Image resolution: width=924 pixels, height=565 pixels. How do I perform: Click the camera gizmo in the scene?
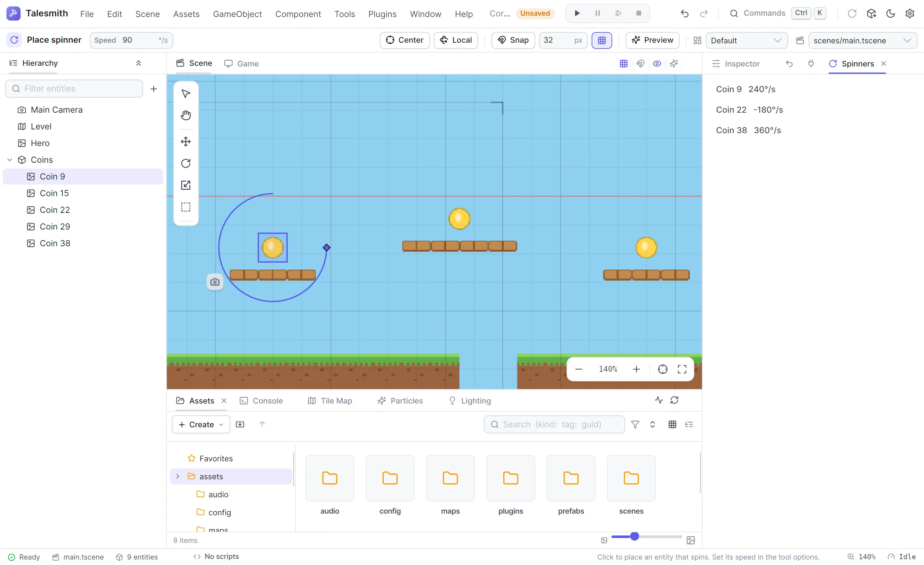(215, 282)
